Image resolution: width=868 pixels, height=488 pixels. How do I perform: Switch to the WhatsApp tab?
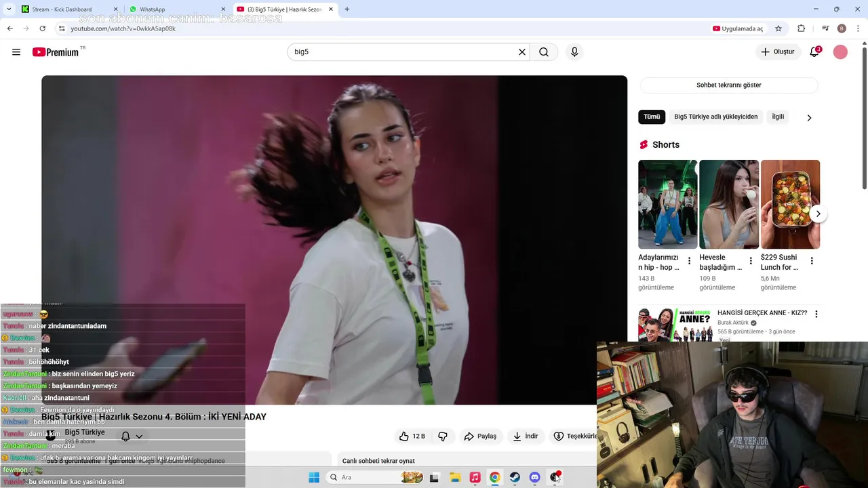pyautogui.click(x=177, y=9)
